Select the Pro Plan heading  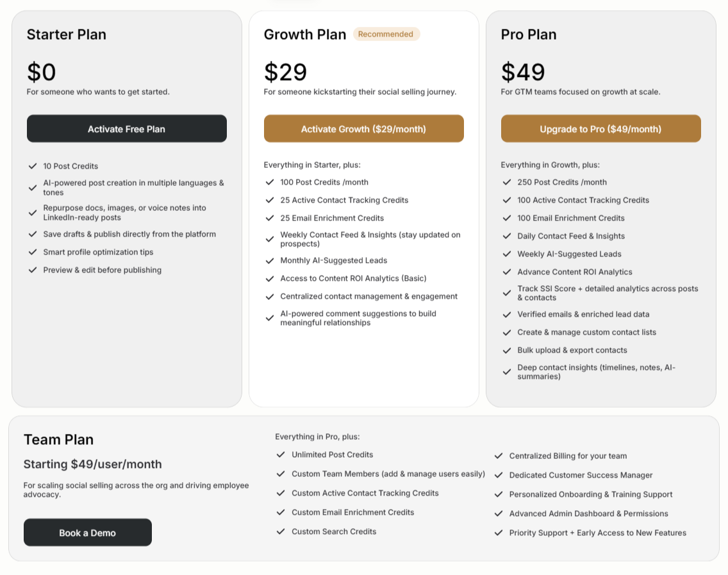(x=528, y=35)
